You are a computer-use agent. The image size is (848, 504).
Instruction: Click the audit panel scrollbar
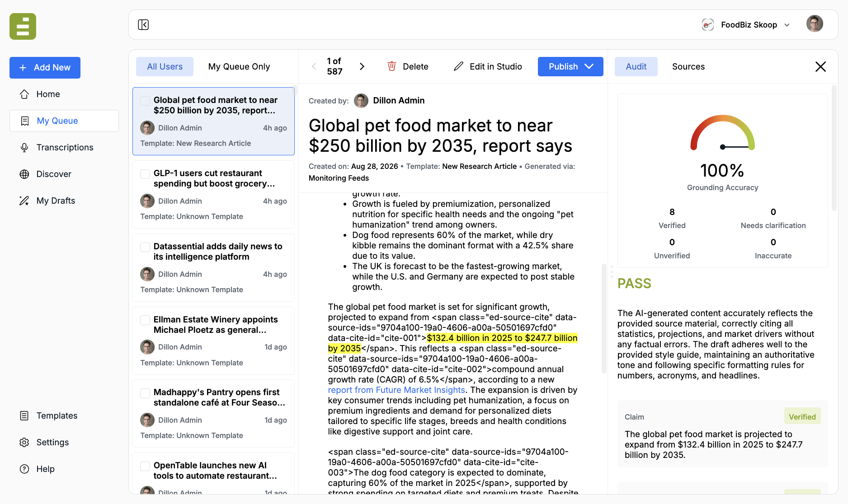pos(834,148)
